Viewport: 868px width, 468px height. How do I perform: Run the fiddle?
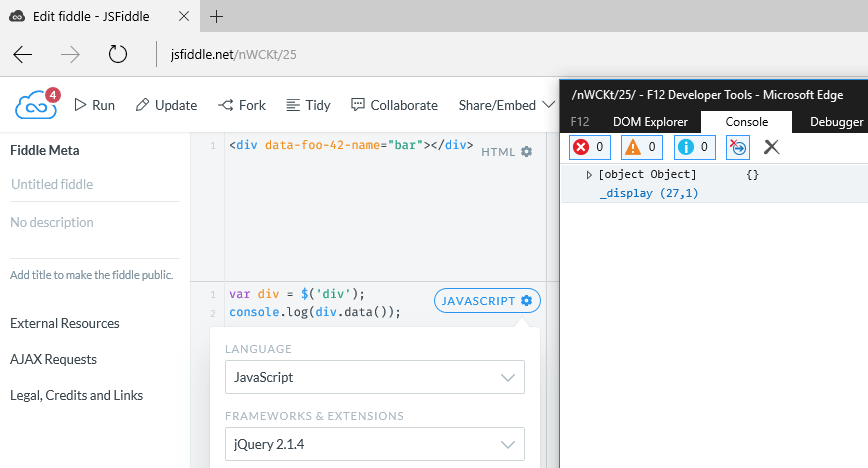pos(95,105)
